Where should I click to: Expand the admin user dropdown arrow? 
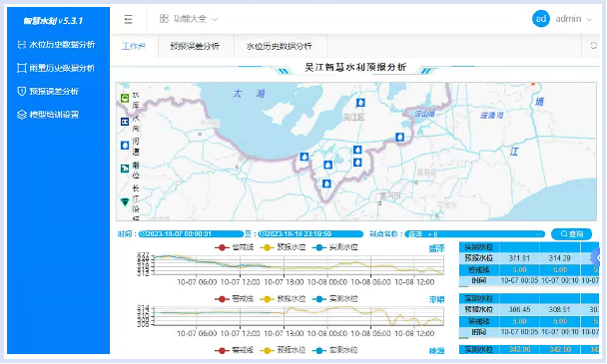590,19
